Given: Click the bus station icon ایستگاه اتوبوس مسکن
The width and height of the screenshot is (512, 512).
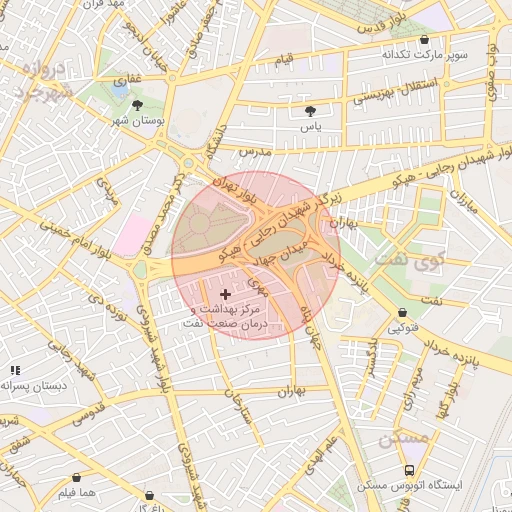Looking at the screenshot, I should 410,470.
